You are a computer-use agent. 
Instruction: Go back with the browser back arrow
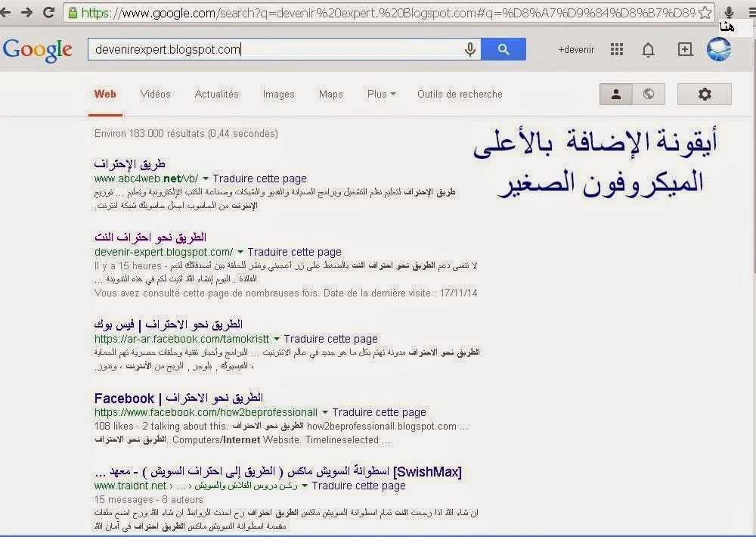click(x=5, y=13)
